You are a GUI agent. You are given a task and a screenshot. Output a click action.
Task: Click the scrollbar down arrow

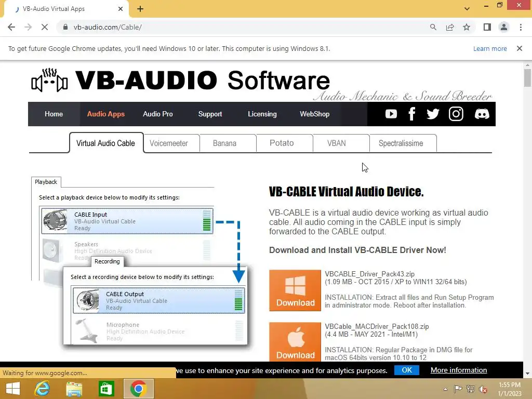[x=527, y=373]
